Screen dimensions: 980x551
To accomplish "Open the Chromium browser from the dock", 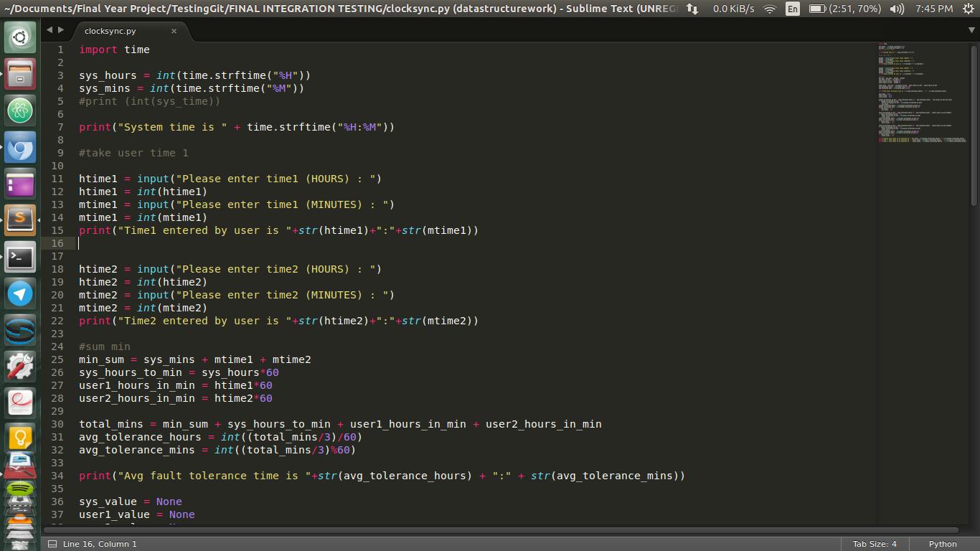I will coord(20,147).
